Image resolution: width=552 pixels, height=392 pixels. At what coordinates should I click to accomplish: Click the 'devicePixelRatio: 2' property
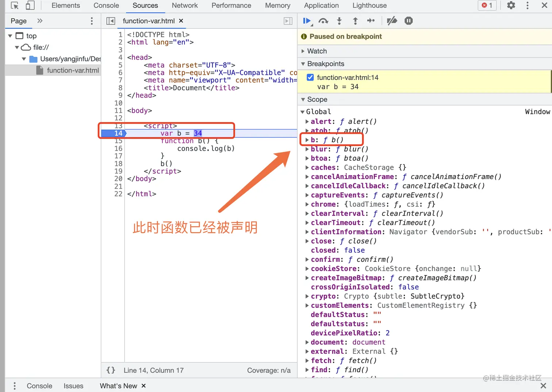(x=350, y=333)
